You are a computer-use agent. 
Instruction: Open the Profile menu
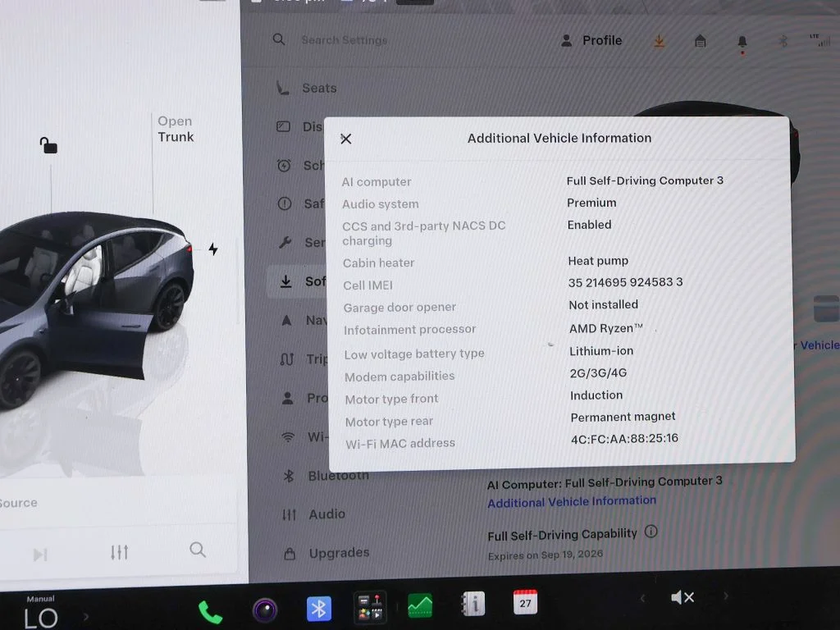(x=591, y=41)
